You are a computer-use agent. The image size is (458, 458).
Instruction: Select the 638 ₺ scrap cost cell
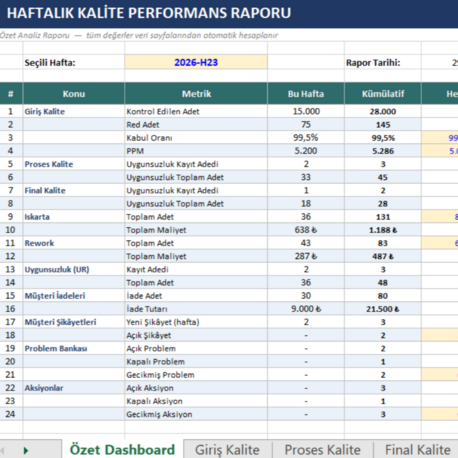tap(306, 230)
